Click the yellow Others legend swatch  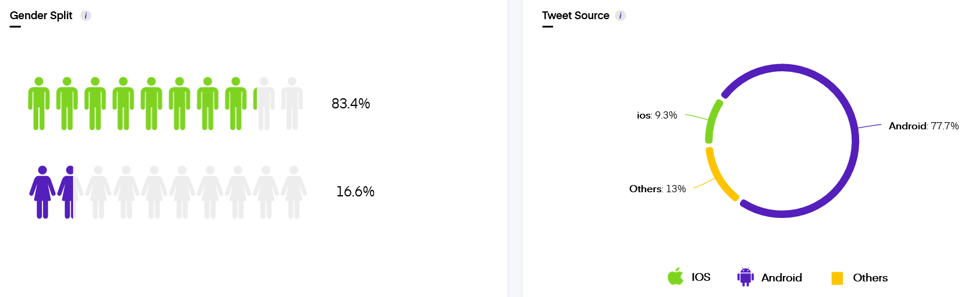click(x=837, y=278)
